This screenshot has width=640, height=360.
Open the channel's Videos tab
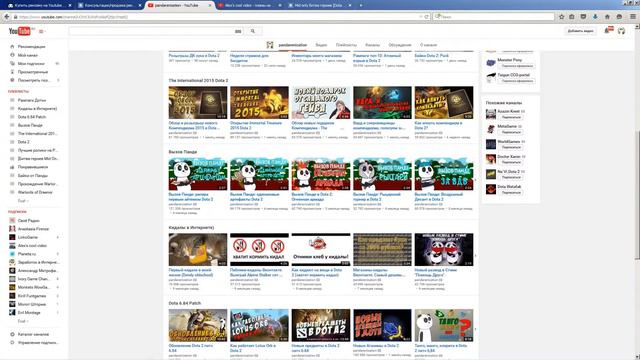321,45
